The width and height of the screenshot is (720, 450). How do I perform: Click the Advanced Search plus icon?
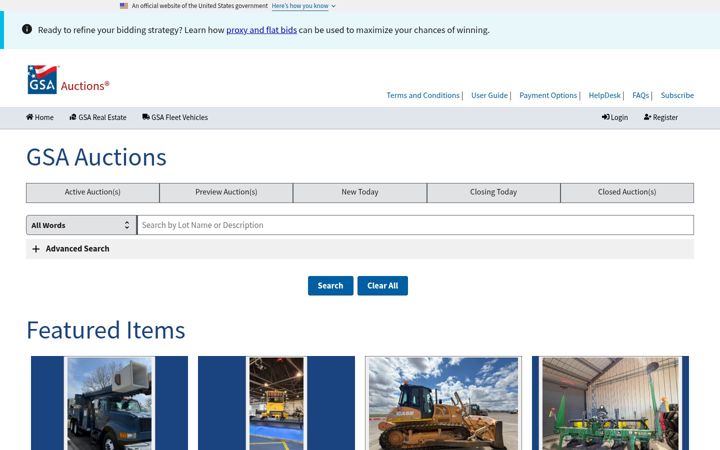36,249
